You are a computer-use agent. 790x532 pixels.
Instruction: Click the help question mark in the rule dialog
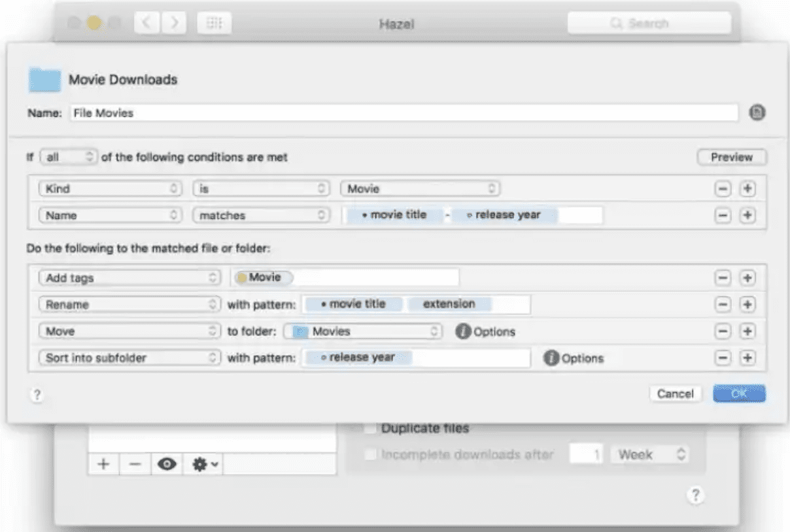click(x=37, y=395)
